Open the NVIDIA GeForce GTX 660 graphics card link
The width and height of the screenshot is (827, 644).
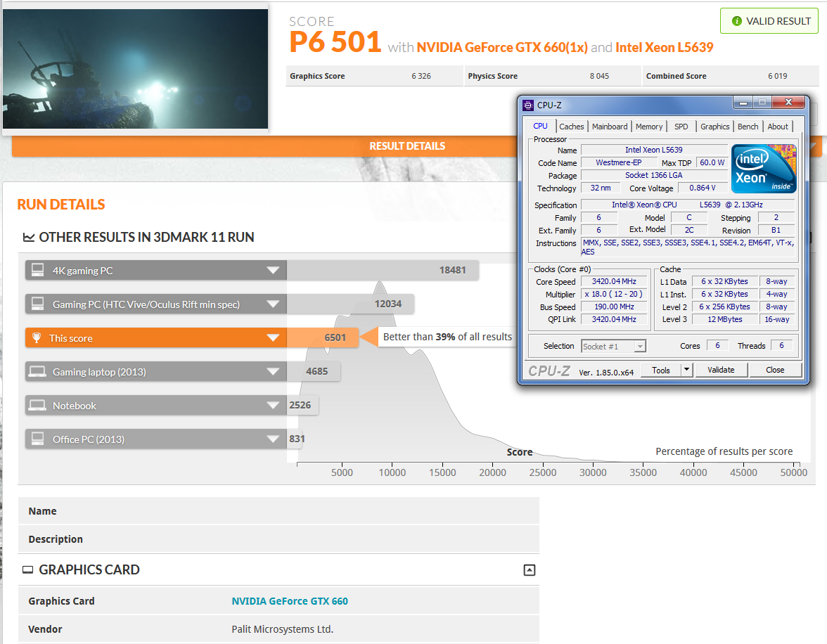[x=290, y=600]
